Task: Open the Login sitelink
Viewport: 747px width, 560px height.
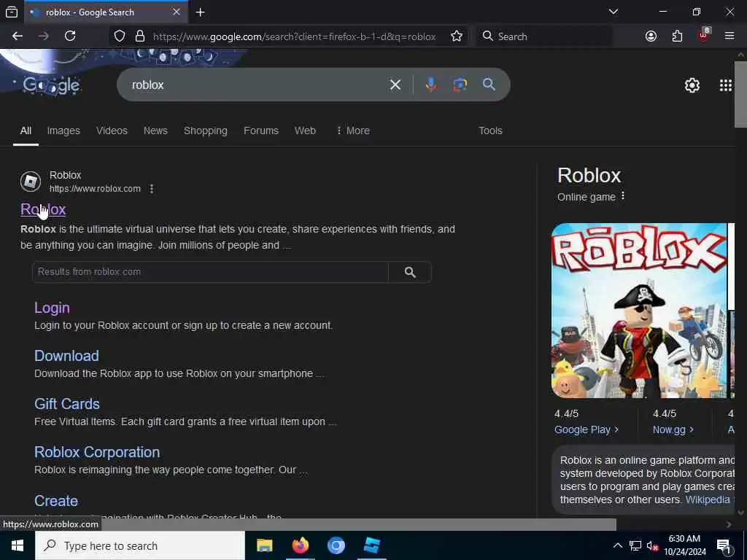Action: click(52, 308)
